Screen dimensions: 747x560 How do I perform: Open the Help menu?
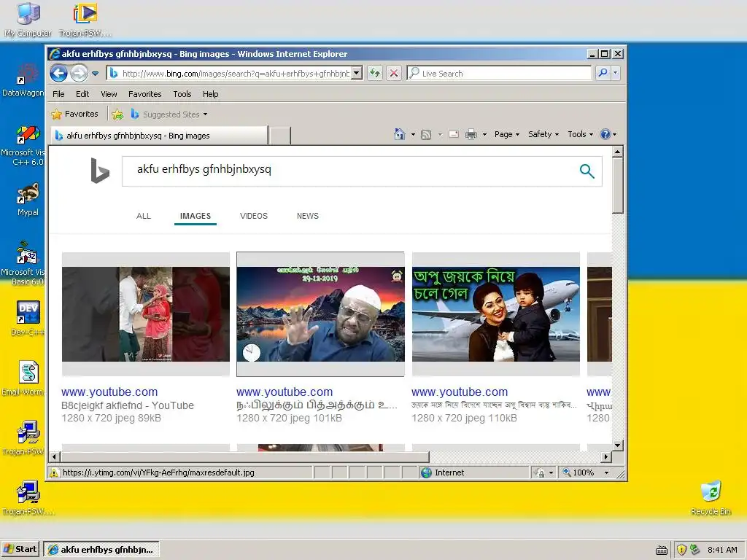pos(210,94)
